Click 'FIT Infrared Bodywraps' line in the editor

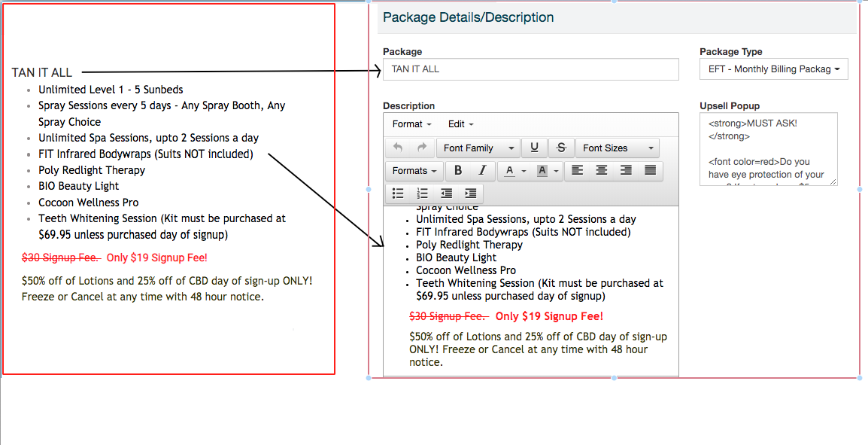(x=523, y=232)
